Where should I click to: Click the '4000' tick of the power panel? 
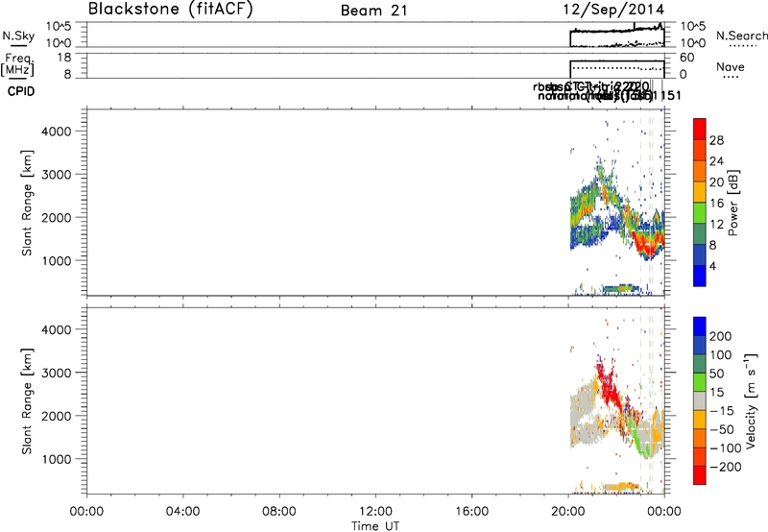click(57, 132)
